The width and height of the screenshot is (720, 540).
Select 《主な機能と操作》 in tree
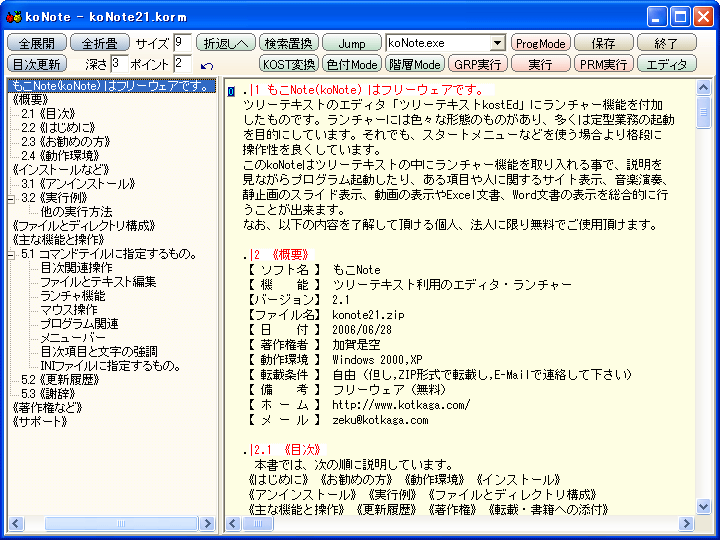[58, 240]
